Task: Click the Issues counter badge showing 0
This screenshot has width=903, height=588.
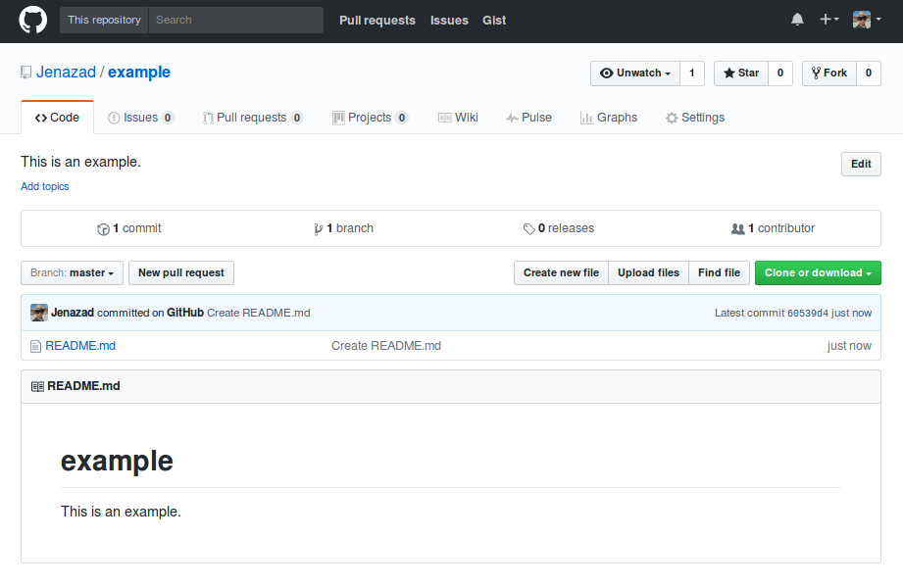Action: 168,118
